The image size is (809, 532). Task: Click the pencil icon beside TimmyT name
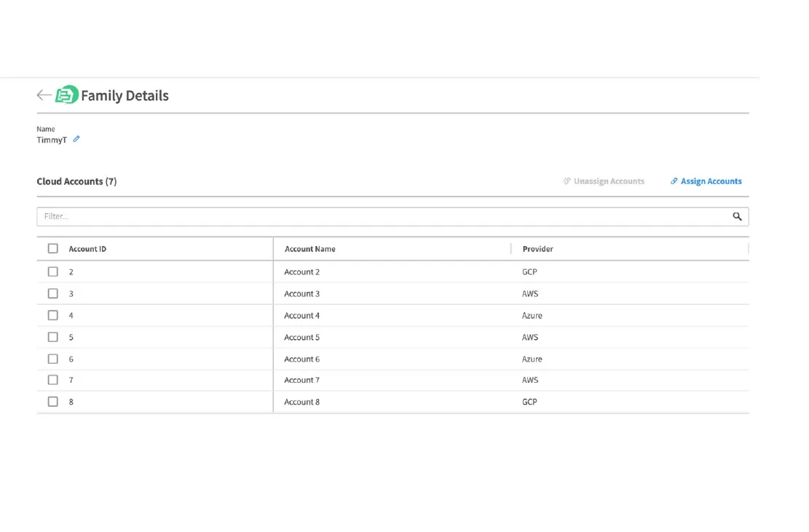(76, 139)
